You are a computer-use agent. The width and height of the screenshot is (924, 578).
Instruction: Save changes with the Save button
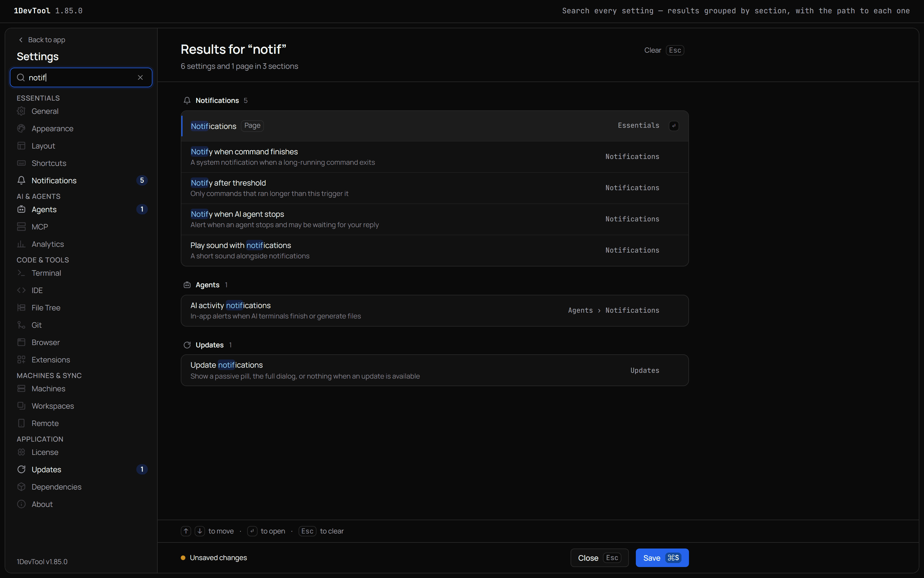pyautogui.click(x=662, y=558)
